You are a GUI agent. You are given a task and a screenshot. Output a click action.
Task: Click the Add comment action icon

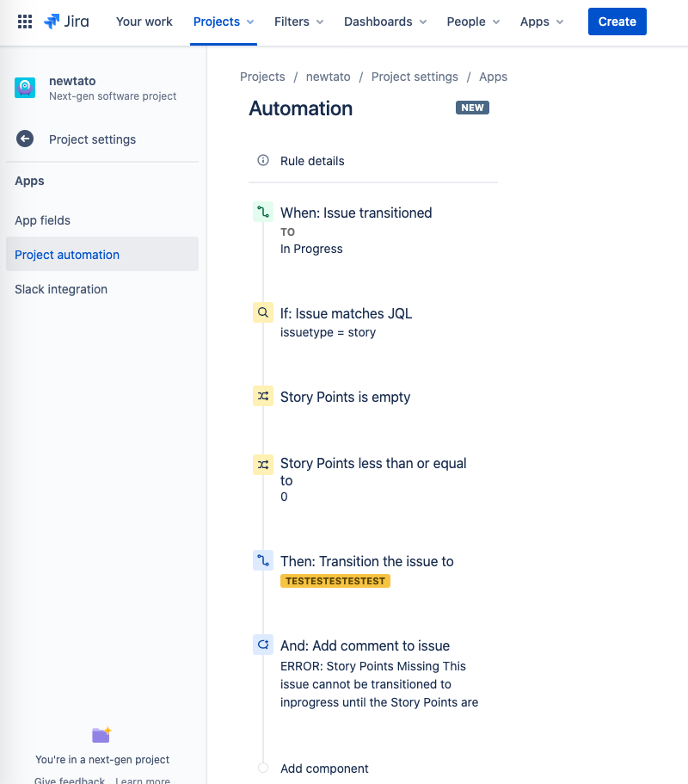pyautogui.click(x=263, y=645)
